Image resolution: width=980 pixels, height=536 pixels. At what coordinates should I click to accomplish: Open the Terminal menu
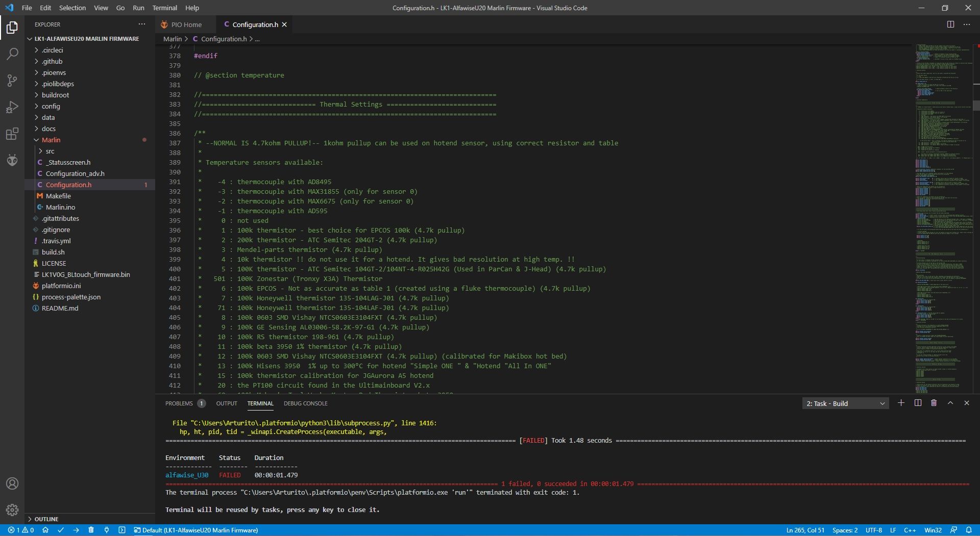tap(164, 8)
